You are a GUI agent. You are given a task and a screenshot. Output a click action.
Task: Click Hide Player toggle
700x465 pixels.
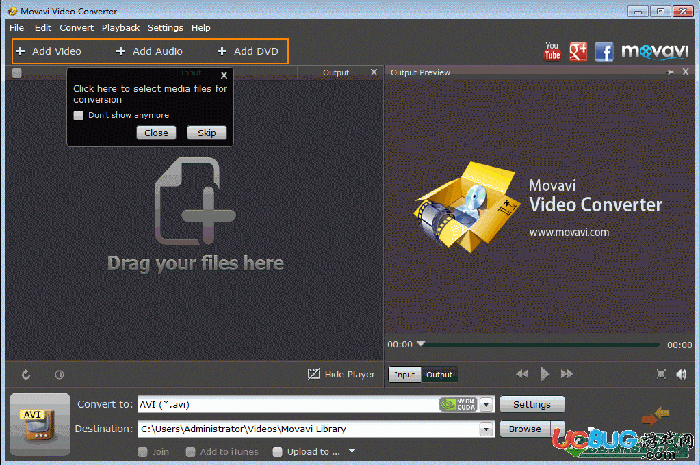pyautogui.click(x=341, y=374)
